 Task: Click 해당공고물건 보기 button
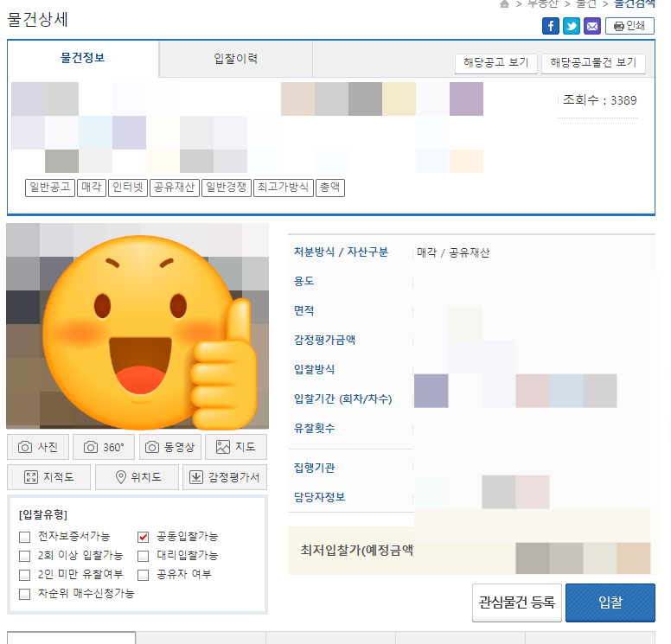point(593,63)
